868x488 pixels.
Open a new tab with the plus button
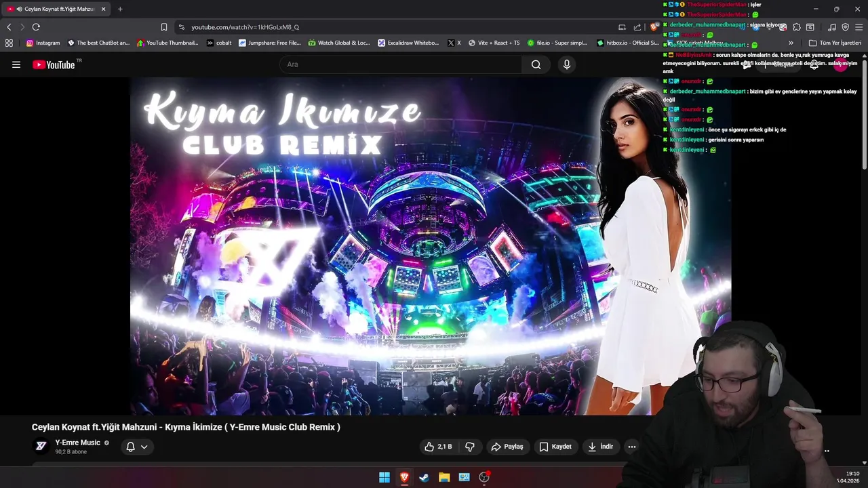click(120, 9)
